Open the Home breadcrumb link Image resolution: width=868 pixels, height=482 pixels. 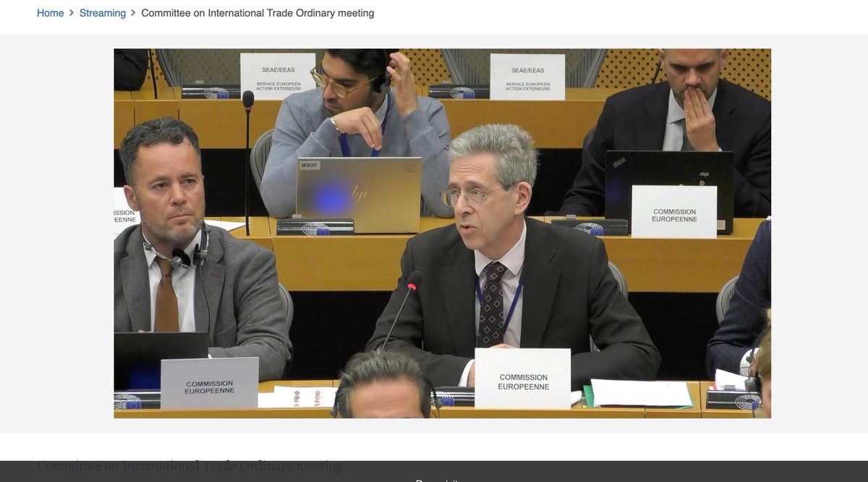coord(50,13)
